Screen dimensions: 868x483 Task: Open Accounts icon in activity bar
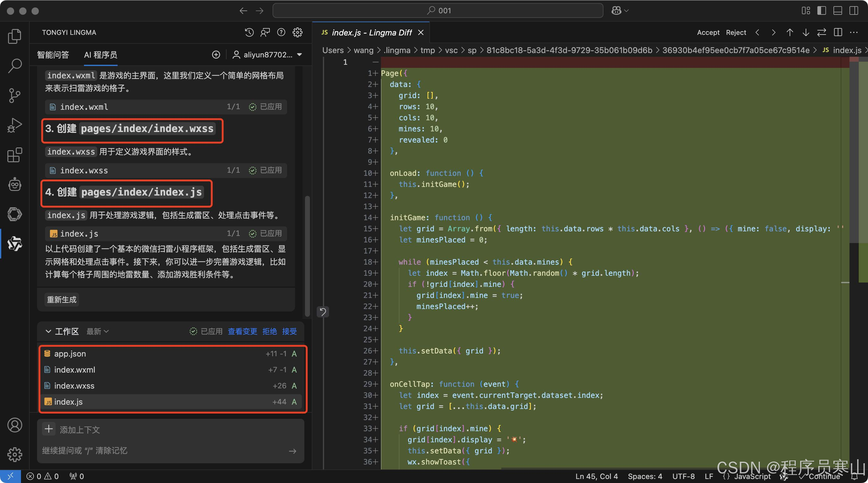(15, 425)
